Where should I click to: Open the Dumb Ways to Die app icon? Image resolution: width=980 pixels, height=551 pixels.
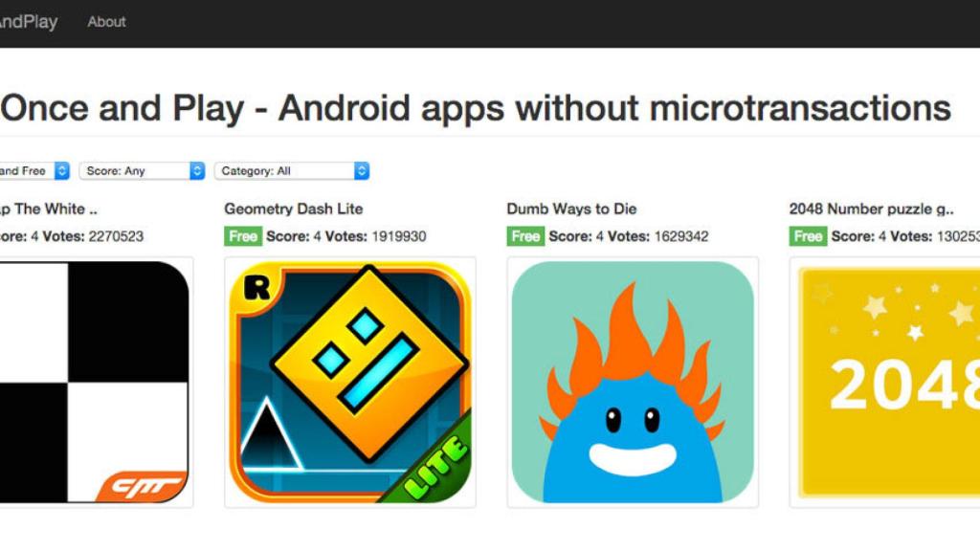click(633, 382)
